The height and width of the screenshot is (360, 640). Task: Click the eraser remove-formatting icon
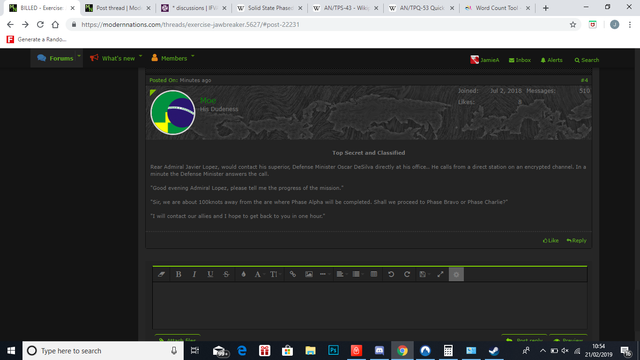tap(161, 274)
